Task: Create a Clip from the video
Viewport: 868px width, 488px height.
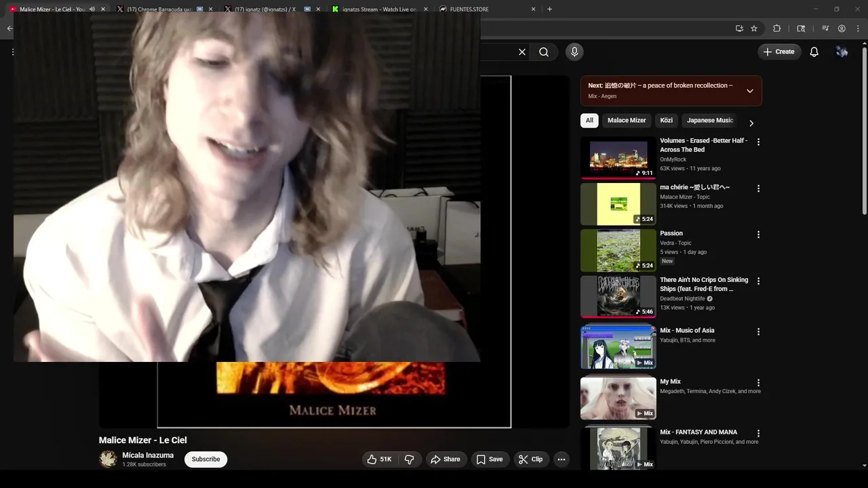Action: click(x=531, y=460)
